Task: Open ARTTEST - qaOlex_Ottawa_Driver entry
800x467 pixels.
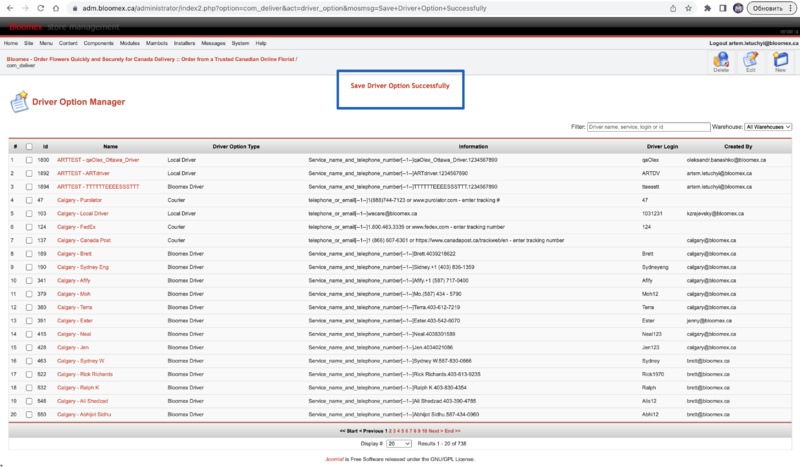Action: (98, 160)
